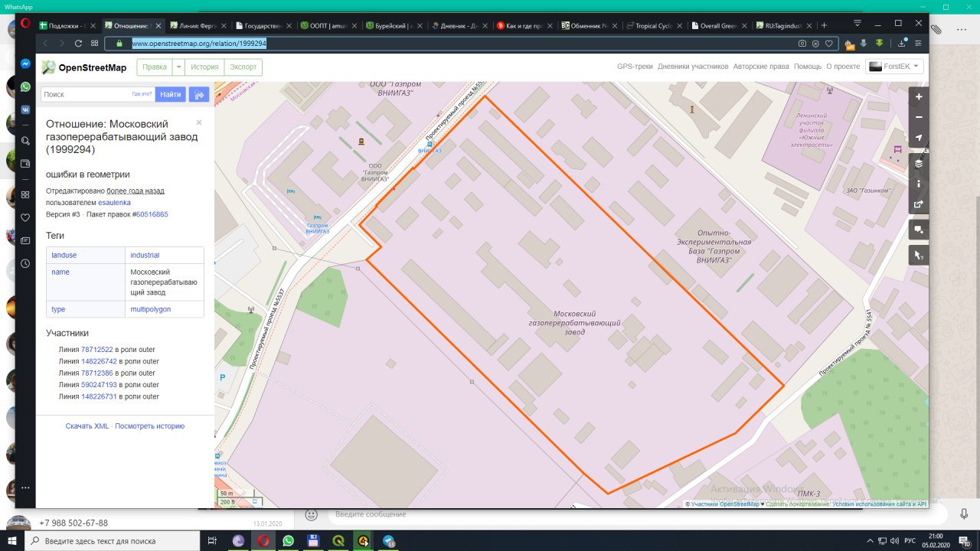Open the ForstEK user menu
The height and width of the screenshot is (551, 980).
click(894, 67)
